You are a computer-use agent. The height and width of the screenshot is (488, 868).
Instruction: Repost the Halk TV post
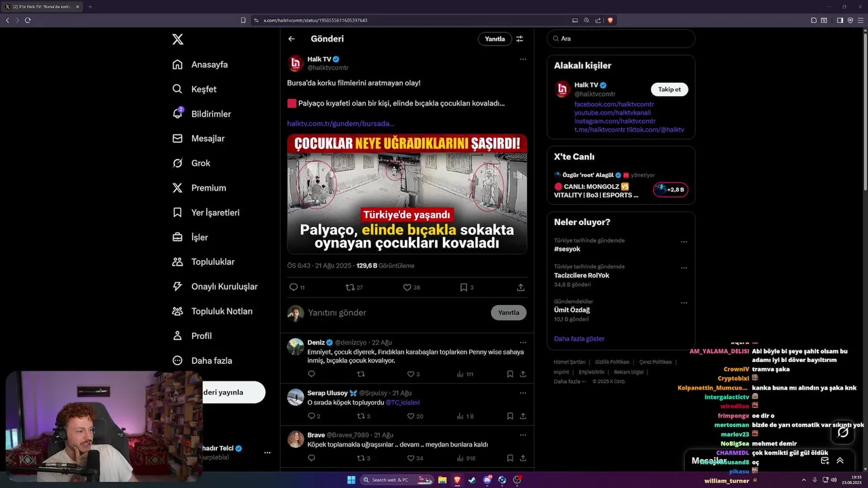(350, 287)
